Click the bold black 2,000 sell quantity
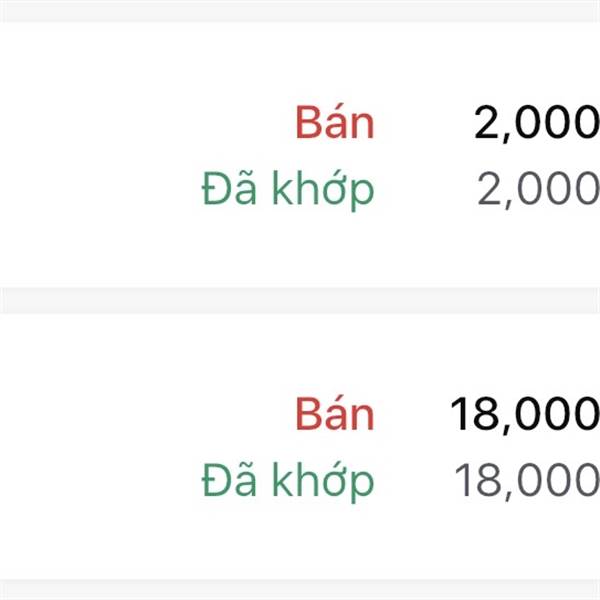The image size is (600, 600). (536, 123)
